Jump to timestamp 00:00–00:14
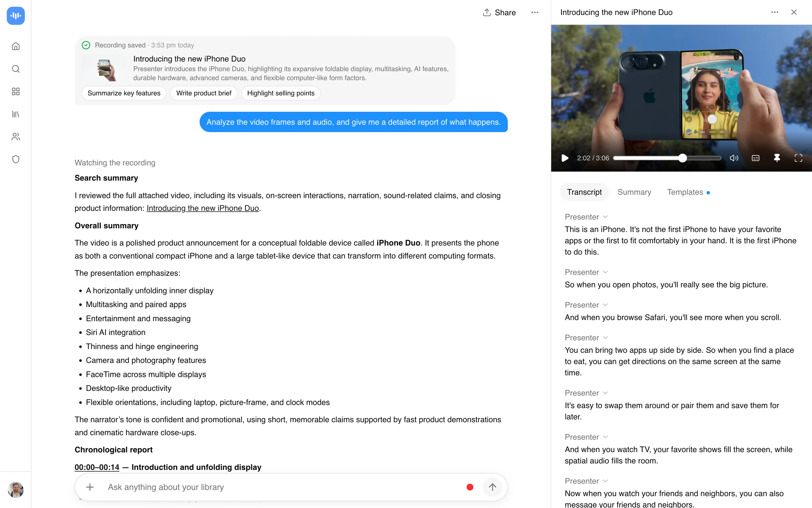812x508 pixels. point(97,467)
